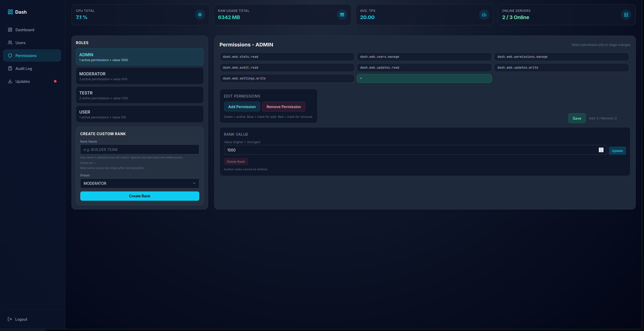Click the Updates download icon

pyautogui.click(x=10, y=81)
